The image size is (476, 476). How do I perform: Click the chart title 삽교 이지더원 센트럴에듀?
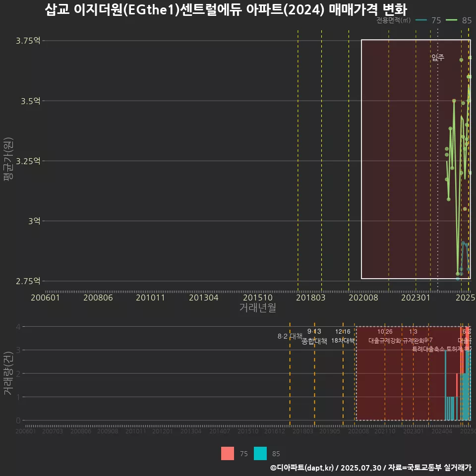click(x=226, y=10)
